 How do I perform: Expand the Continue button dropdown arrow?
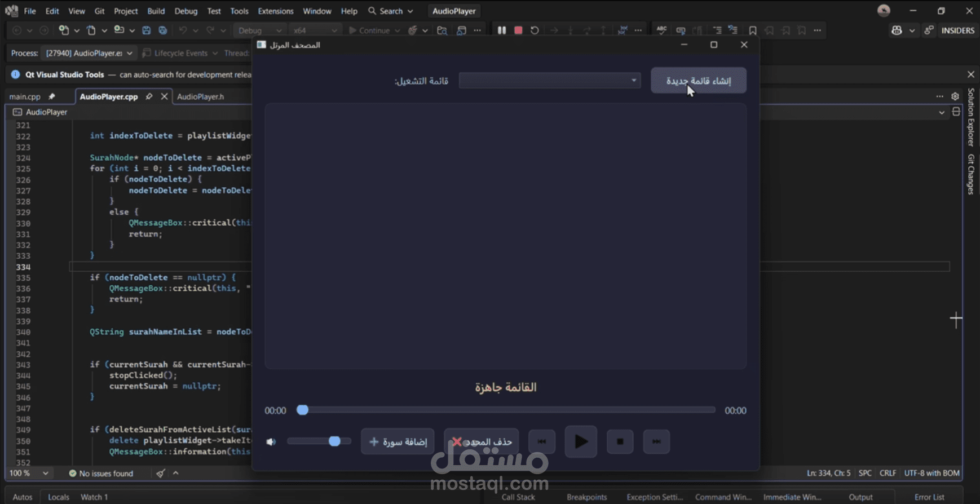coord(397,30)
